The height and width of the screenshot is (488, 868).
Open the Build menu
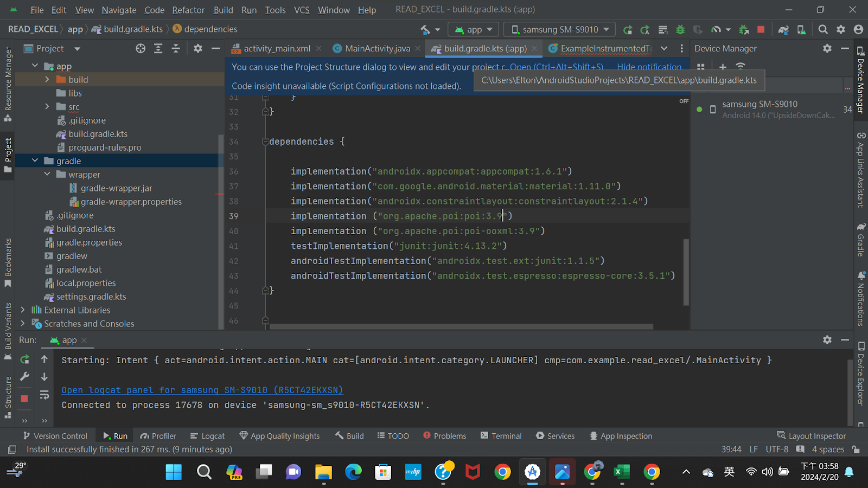coord(223,10)
